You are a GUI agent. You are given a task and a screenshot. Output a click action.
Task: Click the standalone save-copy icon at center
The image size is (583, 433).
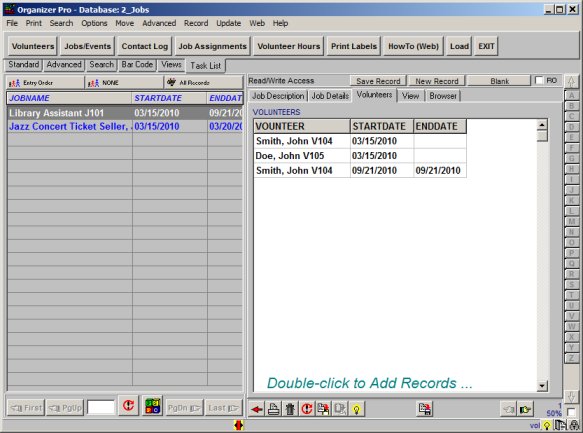[425, 409]
